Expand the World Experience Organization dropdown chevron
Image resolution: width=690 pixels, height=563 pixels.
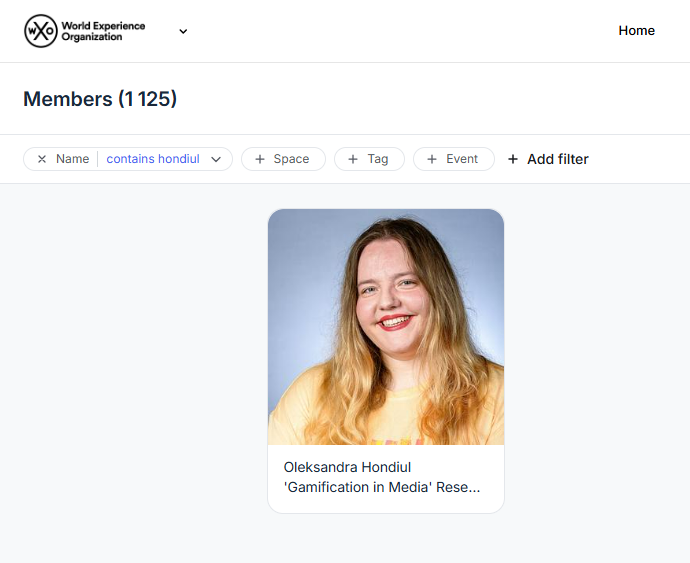point(183,31)
